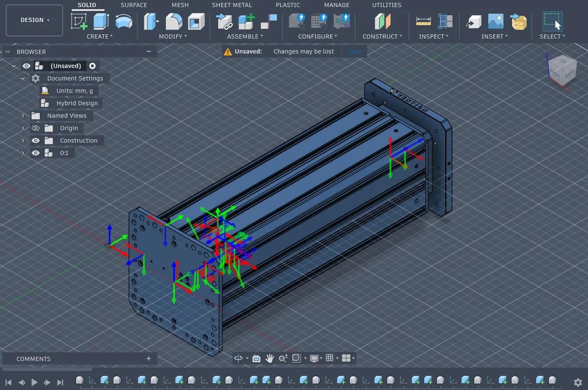Open the CONSTRUCT dropdown menu
Image resolution: width=588 pixels, height=390 pixels.
coord(382,36)
